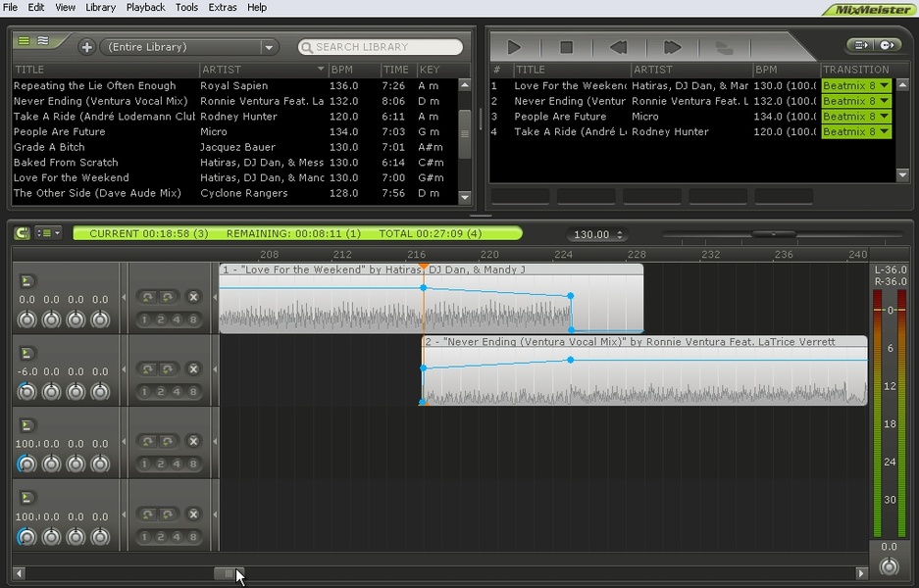Click the library scroll-down arrow

(465, 197)
